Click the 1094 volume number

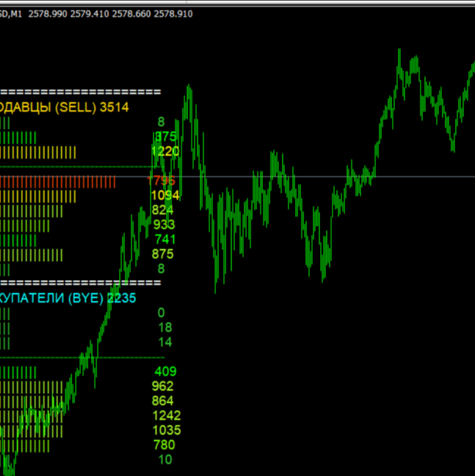165,195
